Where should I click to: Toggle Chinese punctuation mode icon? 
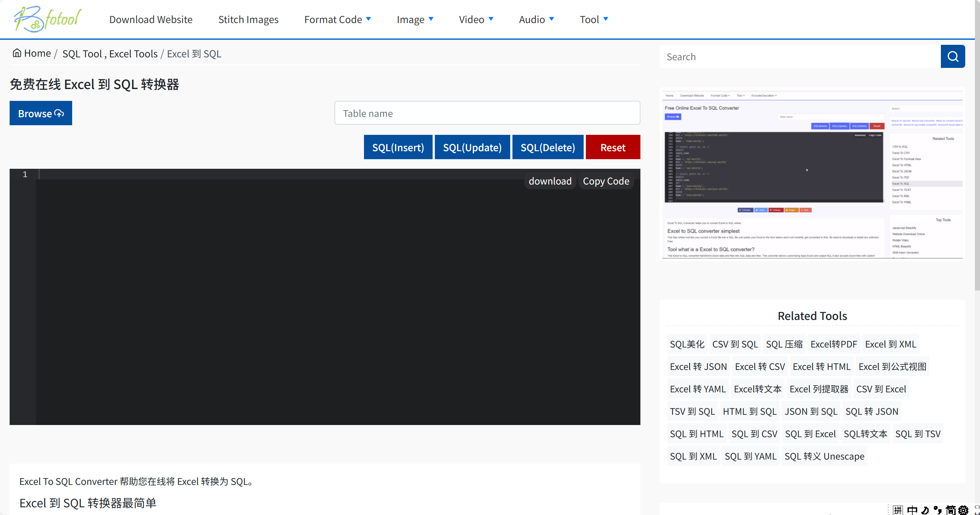[x=937, y=510]
